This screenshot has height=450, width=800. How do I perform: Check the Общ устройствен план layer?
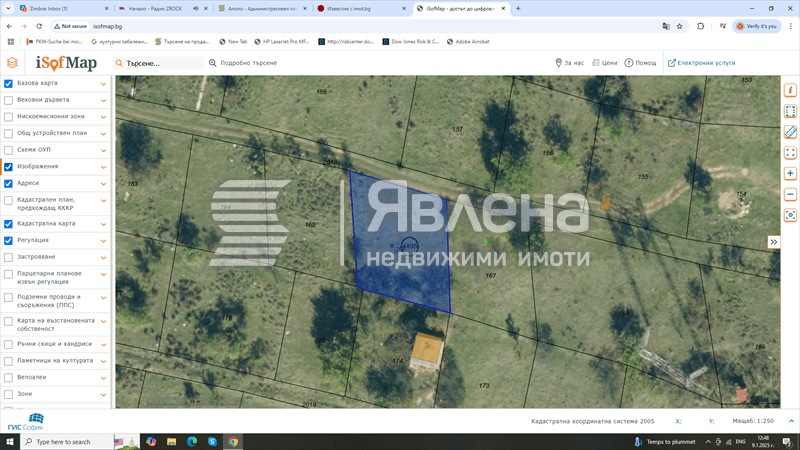tap(8, 134)
